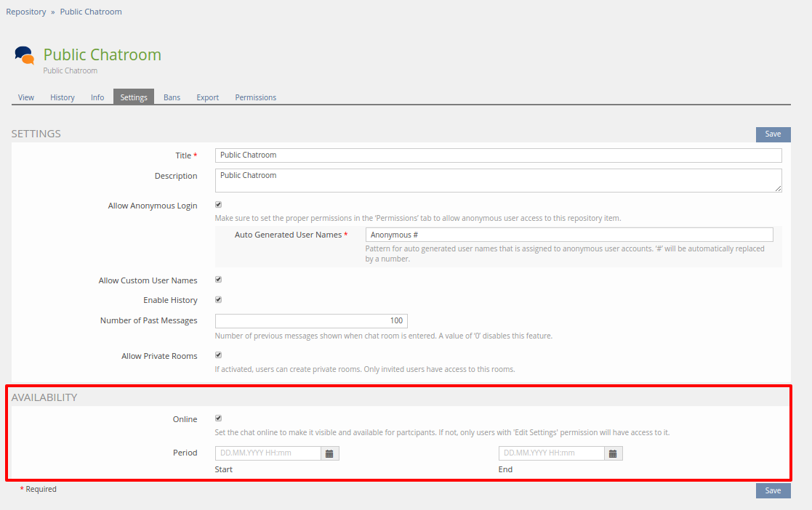This screenshot has height=510, width=812.
Task: Uncheck the Enable History checkbox
Action: coord(218,299)
